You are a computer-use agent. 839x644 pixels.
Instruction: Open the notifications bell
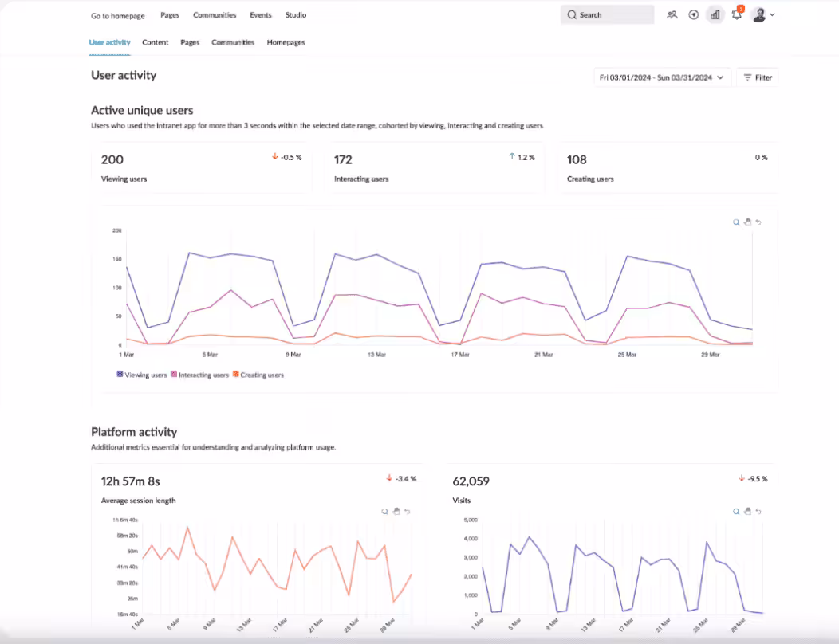(x=737, y=14)
